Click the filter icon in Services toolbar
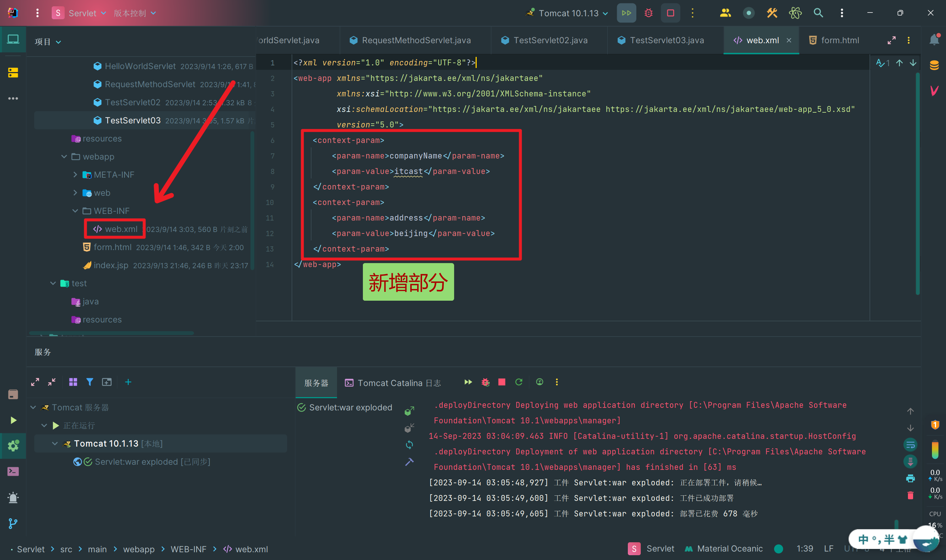 click(89, 382)
